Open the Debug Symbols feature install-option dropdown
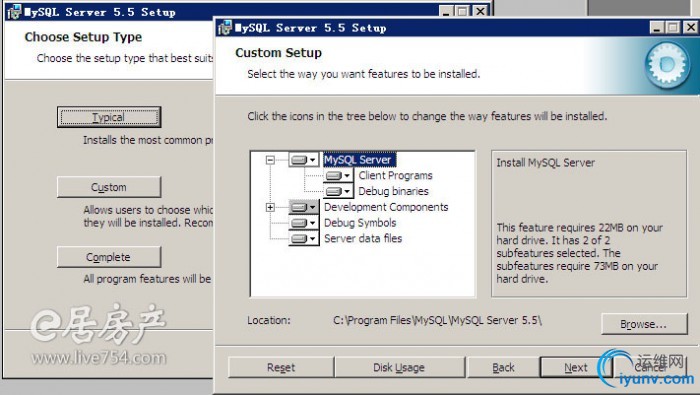The height and width of the screenshot is (395, 700). 304,223
